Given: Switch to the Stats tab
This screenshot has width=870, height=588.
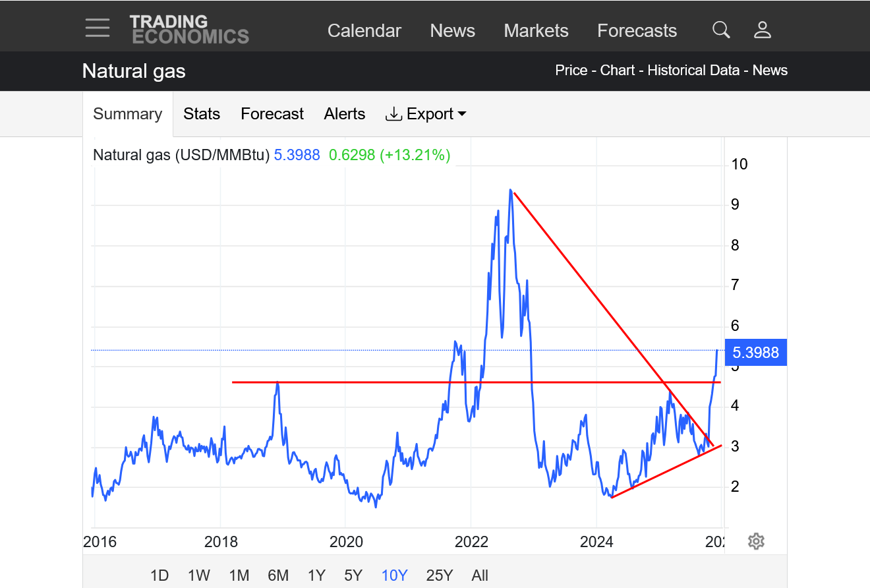Looking at the screenshot, I should (202, 114).
